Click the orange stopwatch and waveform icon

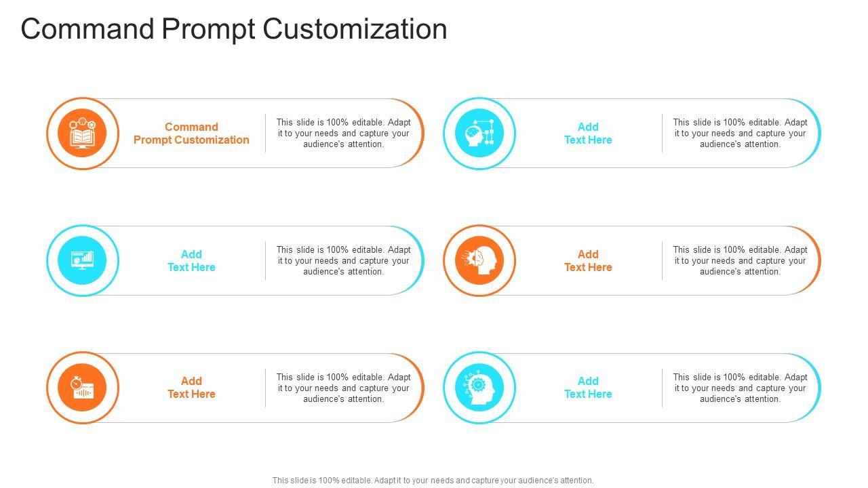click(x=83, y=388)
